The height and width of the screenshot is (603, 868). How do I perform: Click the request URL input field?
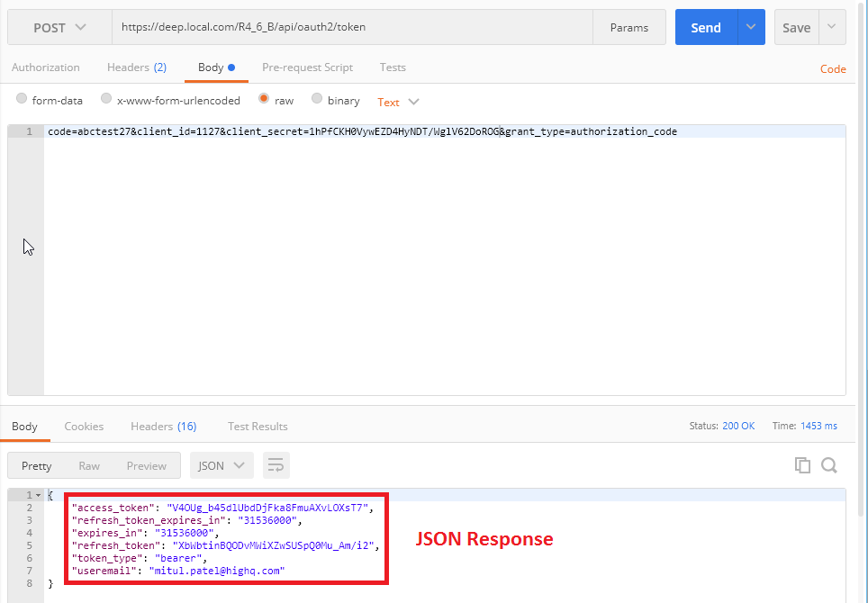[351, 28]
